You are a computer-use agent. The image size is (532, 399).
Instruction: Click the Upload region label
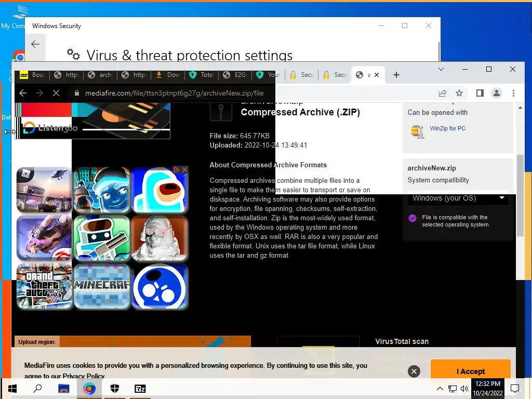(x=37, y=342)
